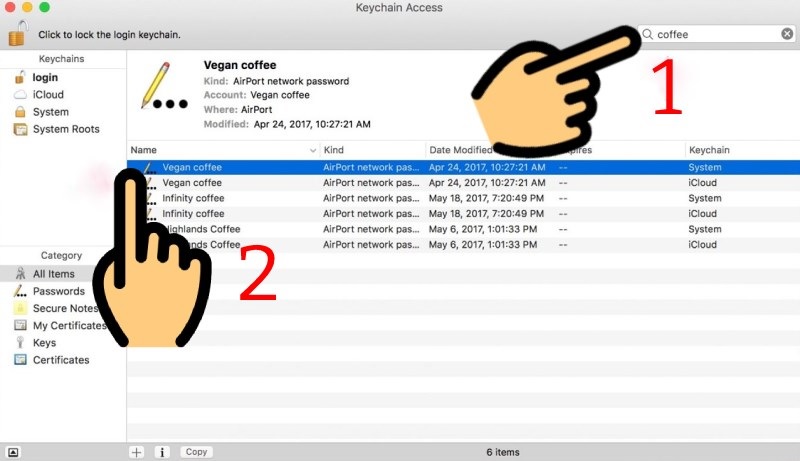Click the magnifying glass search icon

pyautogui.click(x=647, y=34)
